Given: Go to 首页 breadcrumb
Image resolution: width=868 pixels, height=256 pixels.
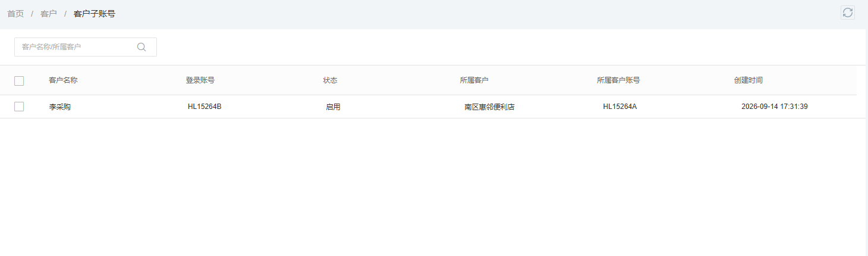Looking at the screenshot, I should click(x=15, y=14).
